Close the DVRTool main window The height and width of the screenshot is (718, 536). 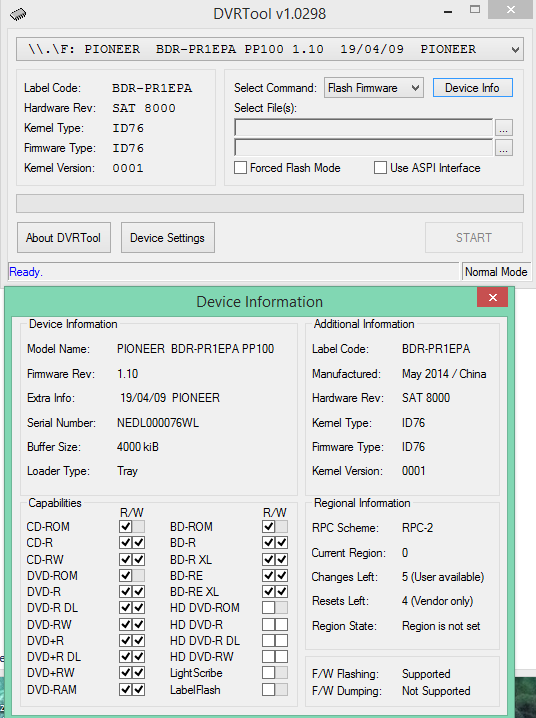(x=511, y=10)
